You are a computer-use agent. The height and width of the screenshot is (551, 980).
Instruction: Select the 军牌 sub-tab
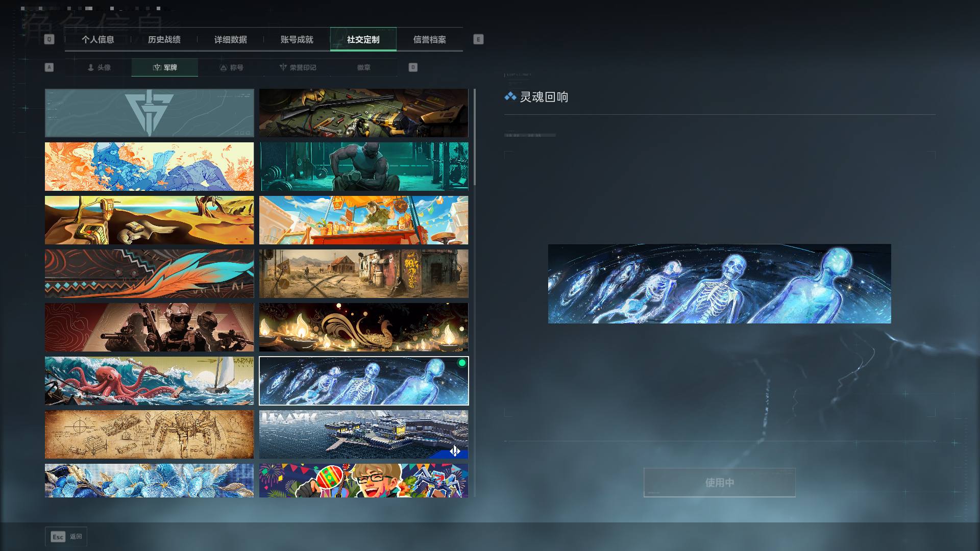pyautogui.click(x=165, y=67)
